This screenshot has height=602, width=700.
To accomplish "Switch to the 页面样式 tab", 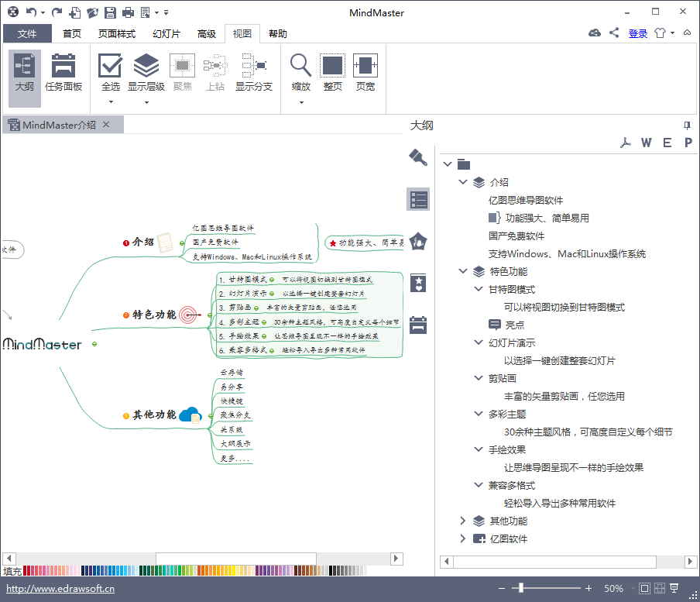I will pyautogui.click(x=117, y=33).
